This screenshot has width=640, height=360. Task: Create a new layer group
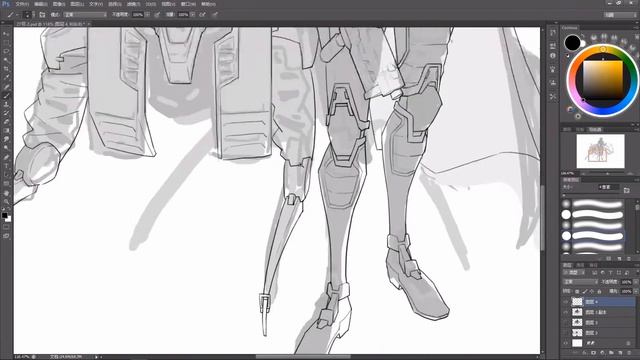[x=611, y=352]
